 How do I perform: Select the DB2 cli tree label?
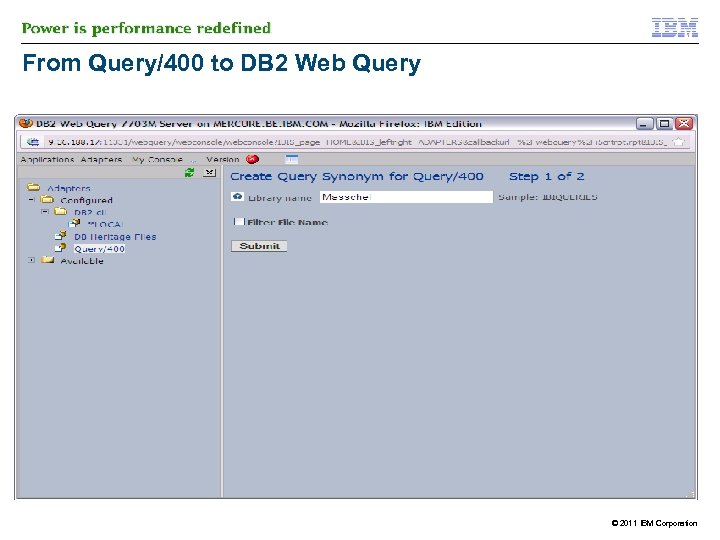pyautogui.click(x=90, y=212)
